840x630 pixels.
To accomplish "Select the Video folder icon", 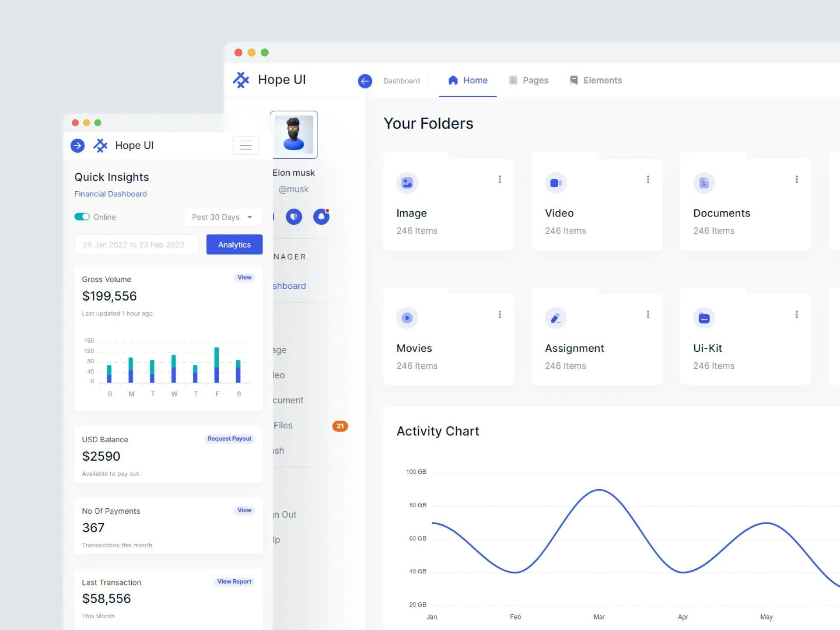I will (x=555, y=183).
